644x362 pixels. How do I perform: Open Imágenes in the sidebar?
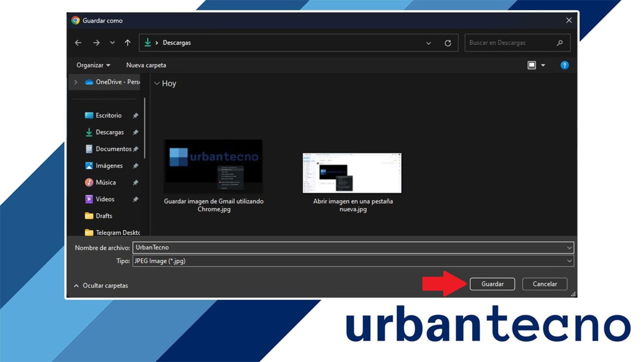104,166
